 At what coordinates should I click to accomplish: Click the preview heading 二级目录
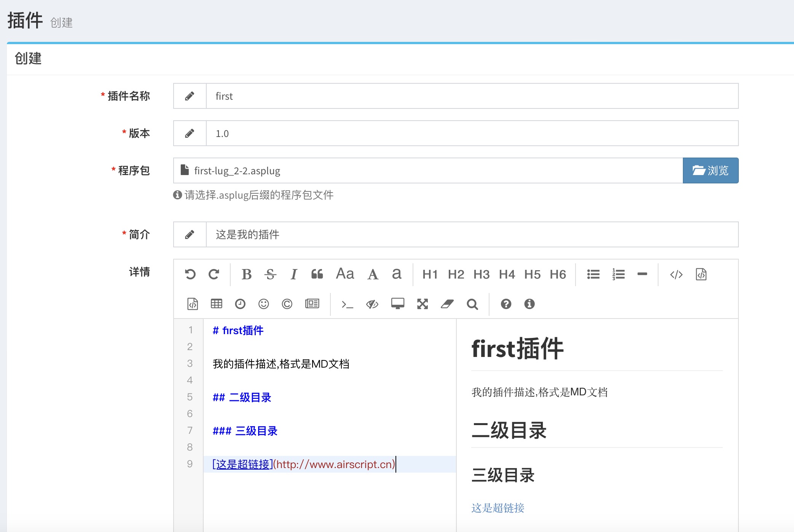(509, 430)
